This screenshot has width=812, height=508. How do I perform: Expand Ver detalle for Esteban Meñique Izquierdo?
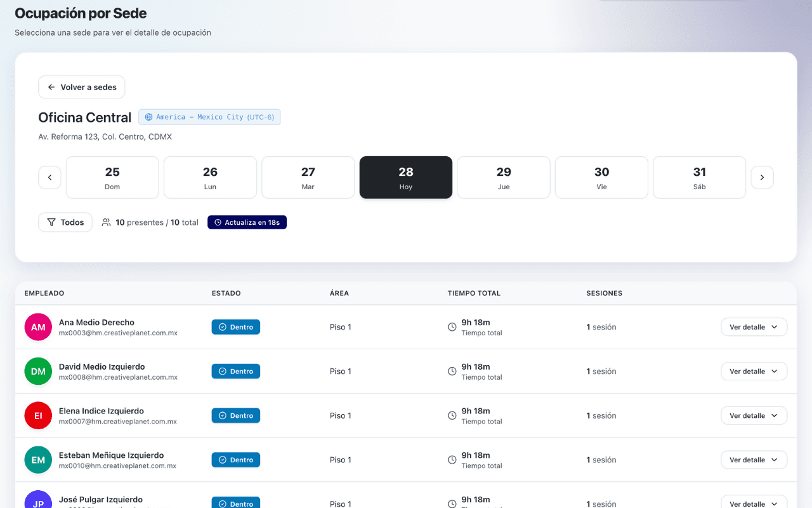click(x=754, y=460)
